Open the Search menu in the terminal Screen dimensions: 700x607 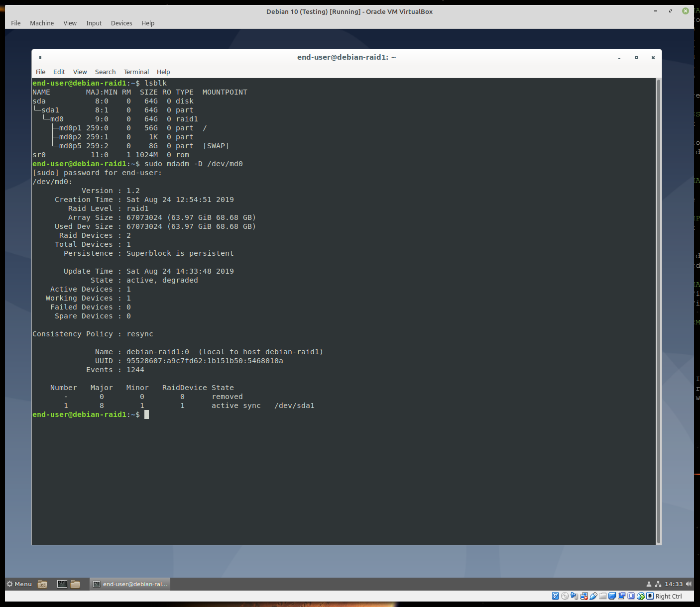[105, 72]
